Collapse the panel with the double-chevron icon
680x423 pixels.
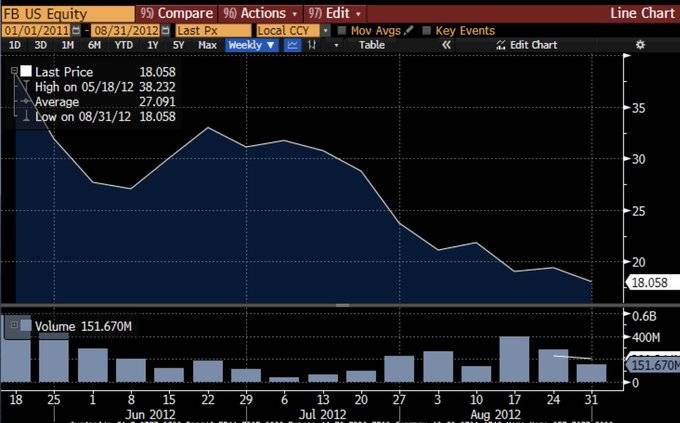point(446,45)
